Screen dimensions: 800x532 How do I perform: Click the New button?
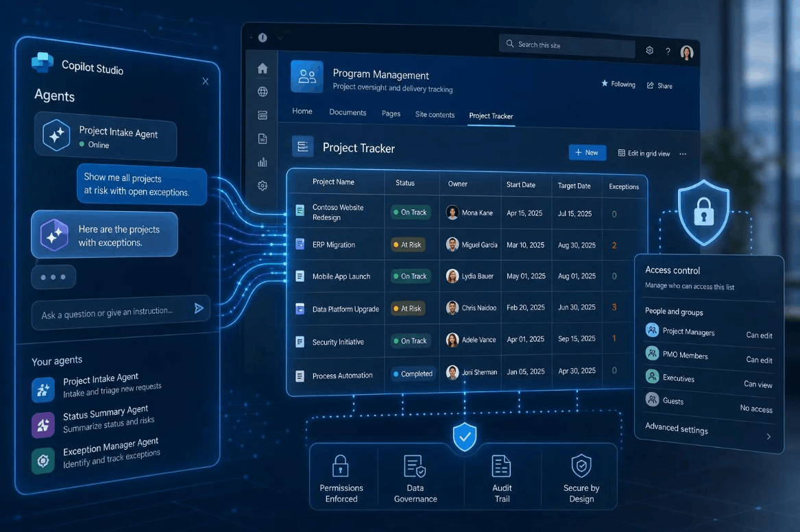pos(587,152)
